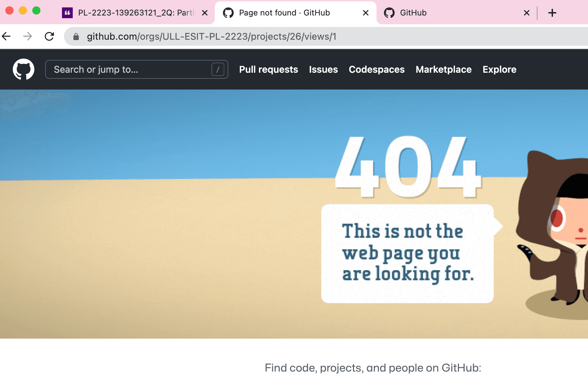
Task: Reload the current page
Action: (50, 36)
